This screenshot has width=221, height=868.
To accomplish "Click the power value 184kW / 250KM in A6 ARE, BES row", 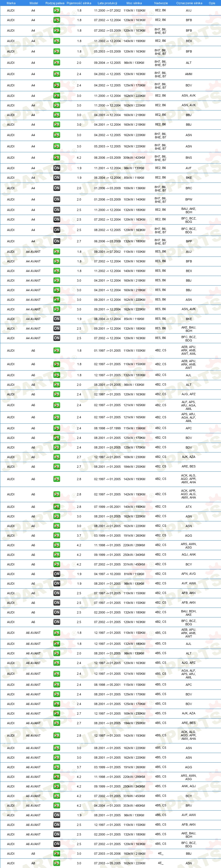I will [x=134, y=466].
